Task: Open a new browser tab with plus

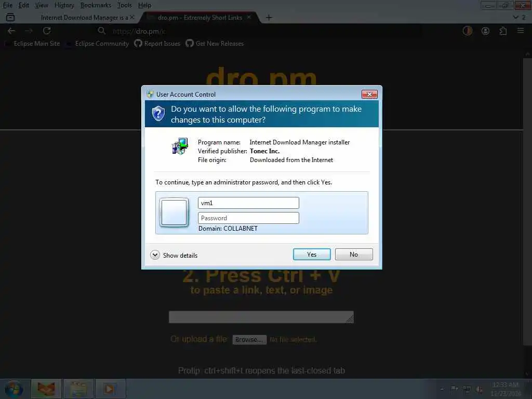Action: [x=269, y=18]
